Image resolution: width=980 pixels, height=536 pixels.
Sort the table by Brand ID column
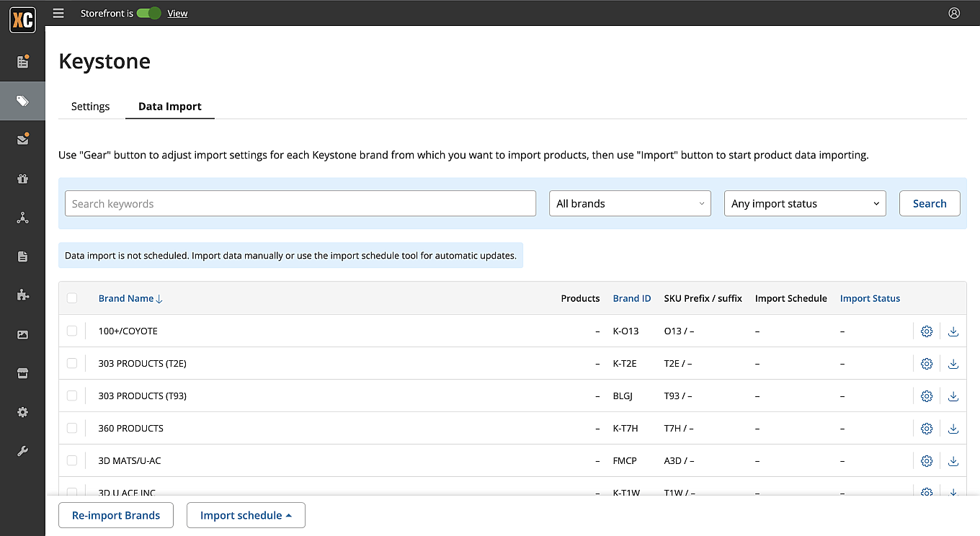(632, 298)
